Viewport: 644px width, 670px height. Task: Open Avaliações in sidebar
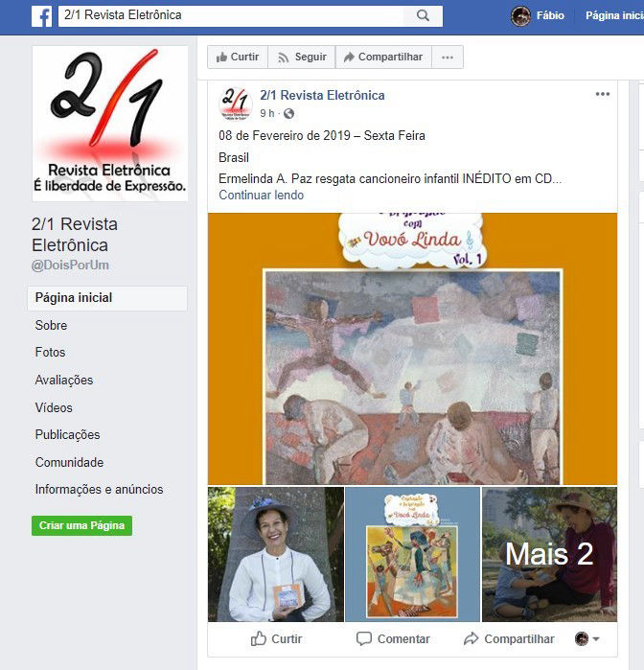tap(64, 380)
